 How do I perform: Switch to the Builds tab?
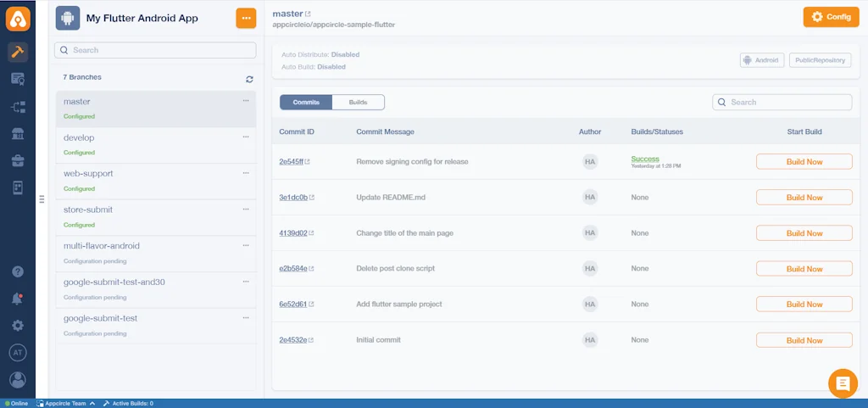coord(359,103)
